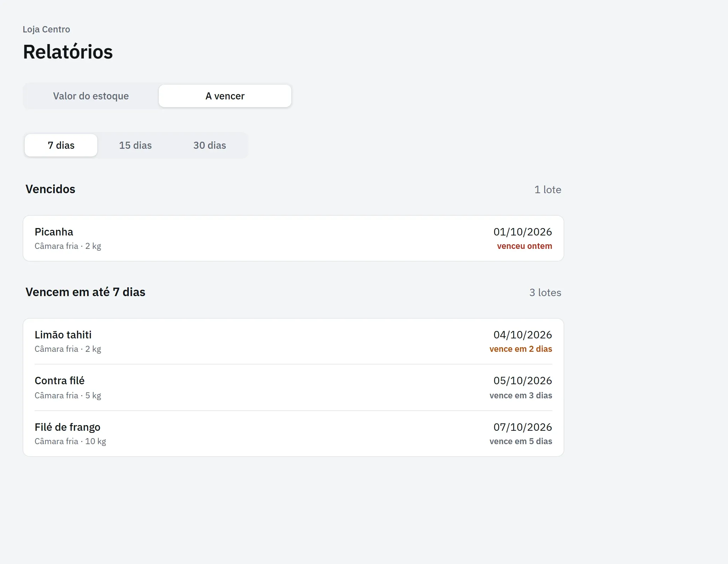Choose the 15 dias filter
The height and width of the screenshot is (564, 728).
pyautogui.click(x=135, y=145)
